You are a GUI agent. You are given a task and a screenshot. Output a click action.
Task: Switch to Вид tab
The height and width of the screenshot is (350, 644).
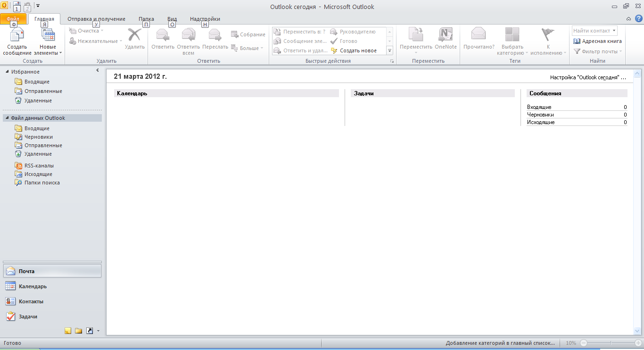[x=172, y=19]
